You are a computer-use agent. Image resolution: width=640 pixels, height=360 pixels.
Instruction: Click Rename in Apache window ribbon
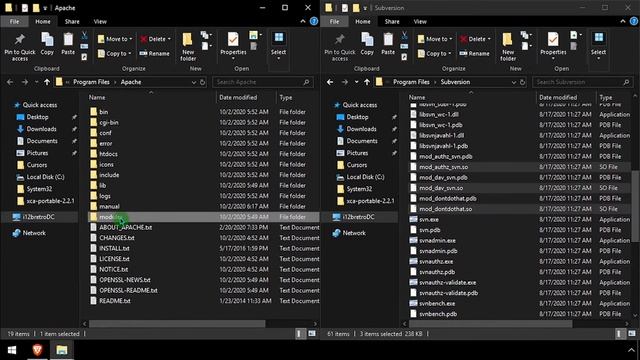154,53
